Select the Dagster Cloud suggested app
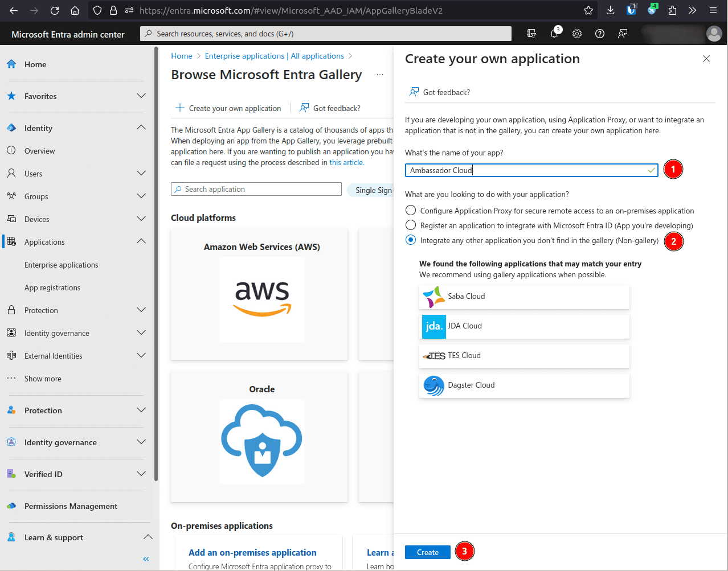The width and height of the screenshot is (728, 571). (524, 385)
